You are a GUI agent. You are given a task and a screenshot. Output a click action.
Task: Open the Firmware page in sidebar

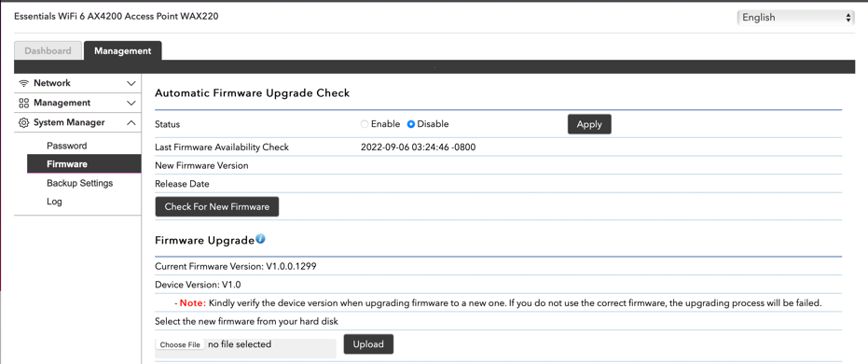pyautogui.click(x=84, y=164)
